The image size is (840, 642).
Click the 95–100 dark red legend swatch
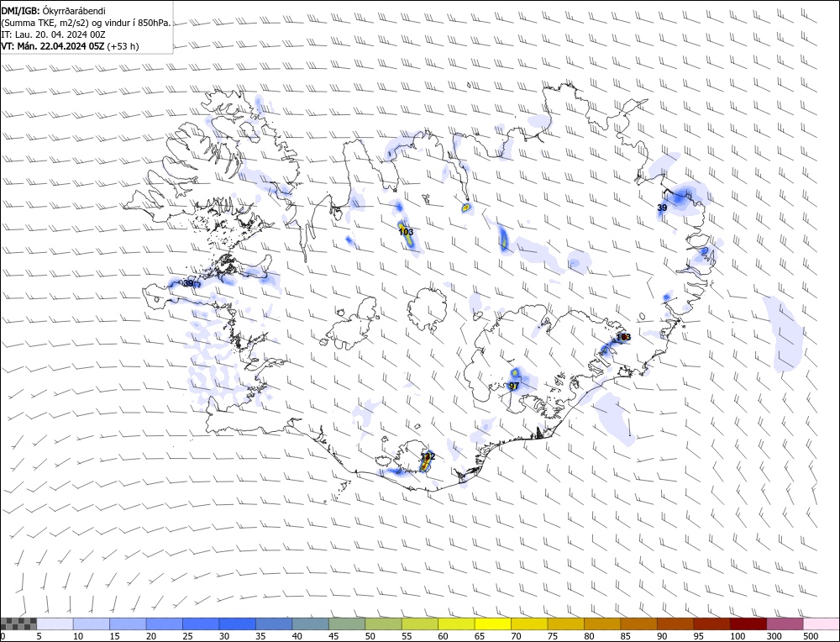711,624
